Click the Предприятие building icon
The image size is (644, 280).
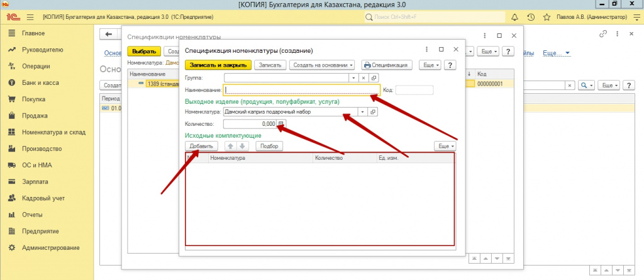point(12,231)
